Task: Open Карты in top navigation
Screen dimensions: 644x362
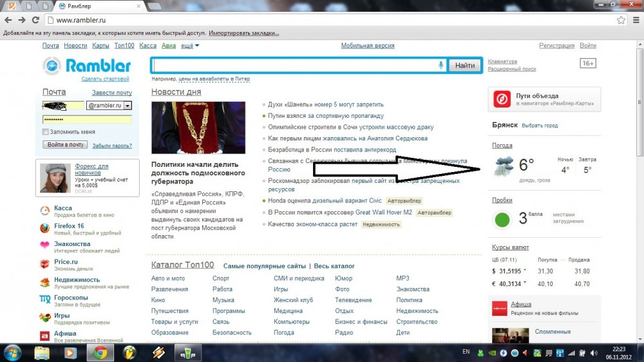Action: 100,46
